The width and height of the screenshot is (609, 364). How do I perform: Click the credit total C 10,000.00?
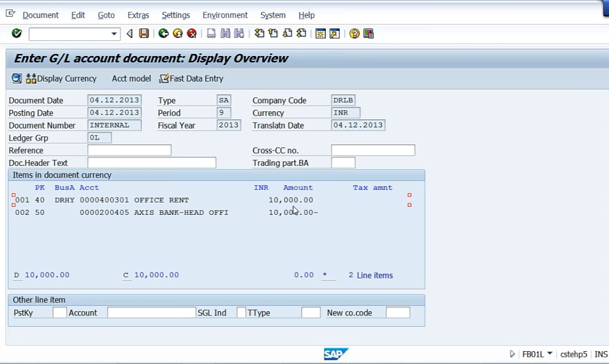pyautogui.click(x=151, y=275)
